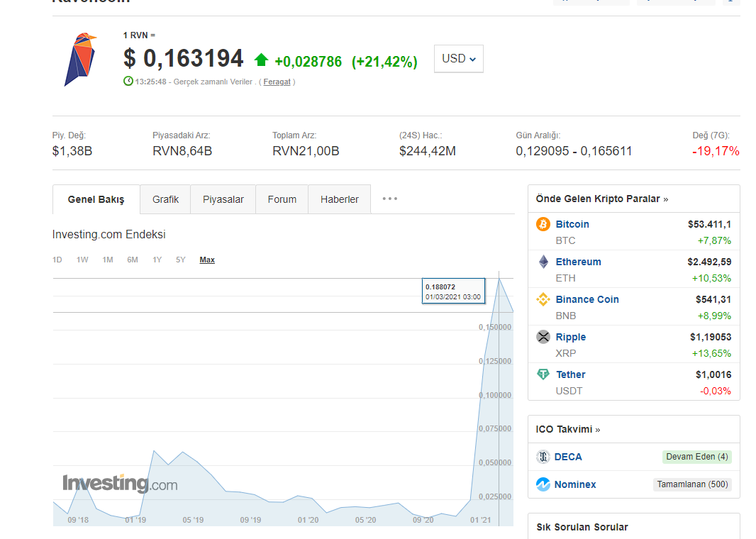Click the Nominex blue icon

[543, 484]
